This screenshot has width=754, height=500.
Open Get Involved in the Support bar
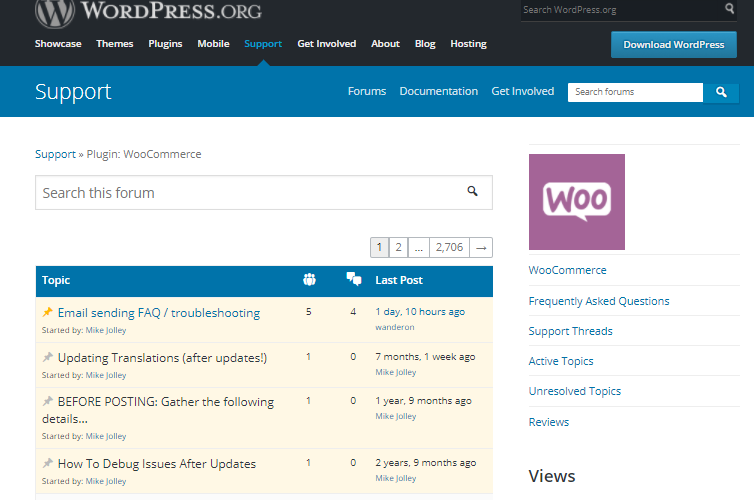pyautogui.click(x=523, y=91)
